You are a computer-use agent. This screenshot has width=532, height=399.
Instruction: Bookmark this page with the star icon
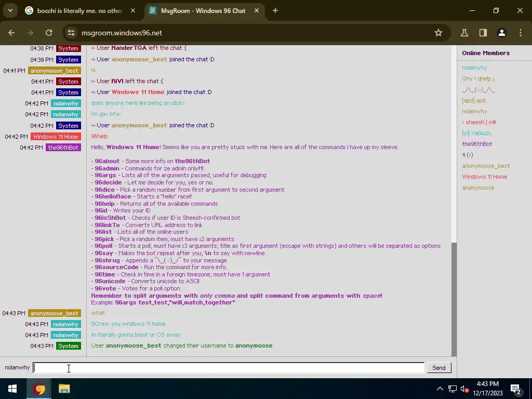[438, 33]
